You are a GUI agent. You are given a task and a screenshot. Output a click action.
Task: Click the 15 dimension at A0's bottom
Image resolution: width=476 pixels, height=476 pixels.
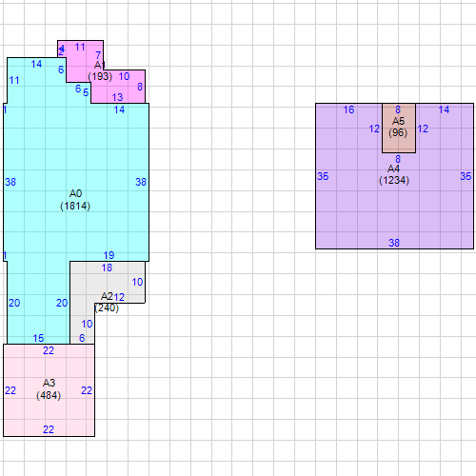tap(38, 338)
